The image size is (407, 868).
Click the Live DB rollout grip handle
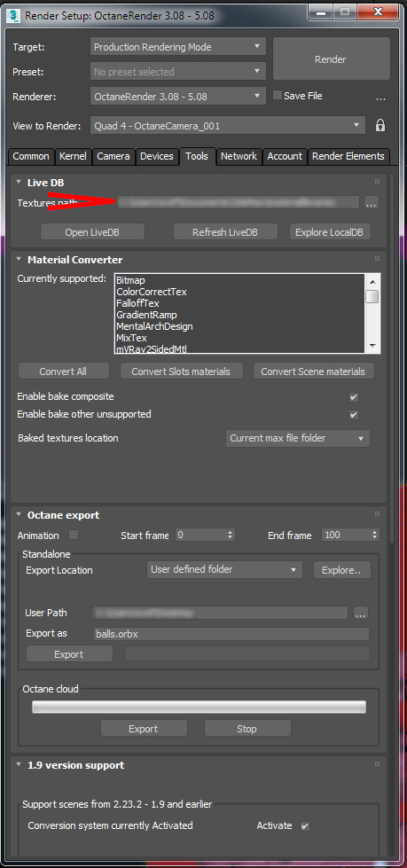click(377, 181)
